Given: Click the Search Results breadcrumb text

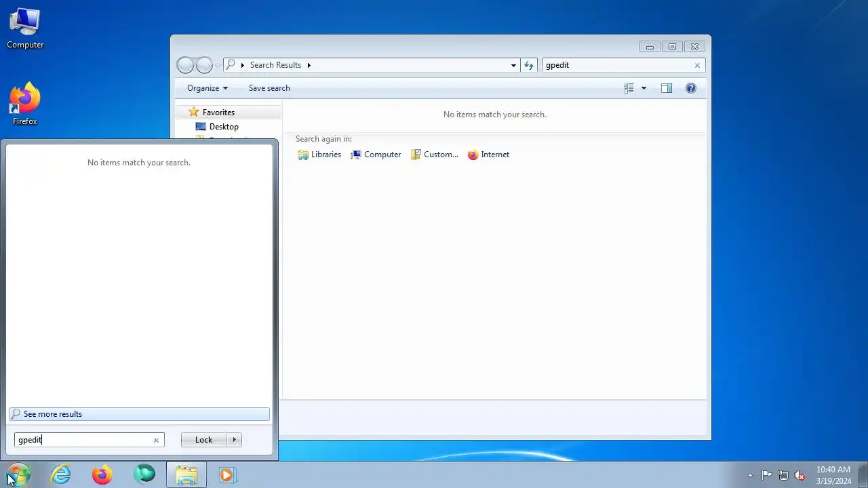Looking at the screenshot, I should tap(275, 65).
